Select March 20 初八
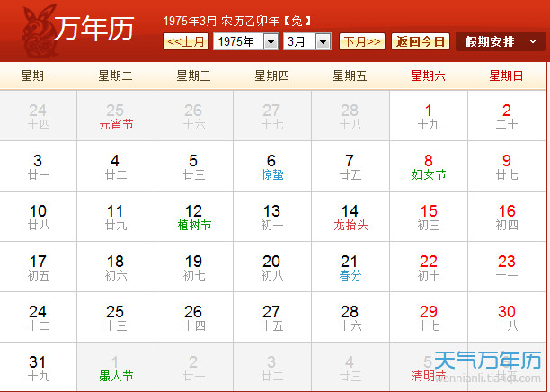550x392 pixels. (x=271, y=267)
